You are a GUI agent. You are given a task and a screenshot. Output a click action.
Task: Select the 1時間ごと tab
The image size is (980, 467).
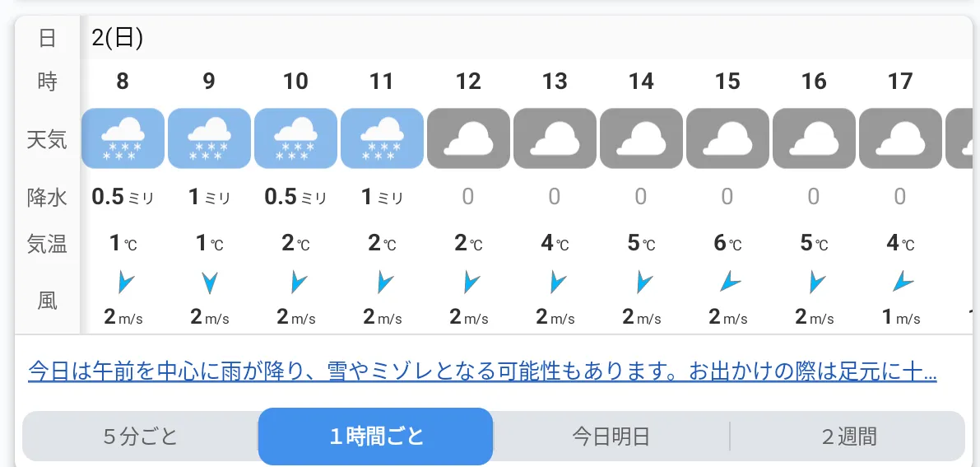[x=375, y=437]
